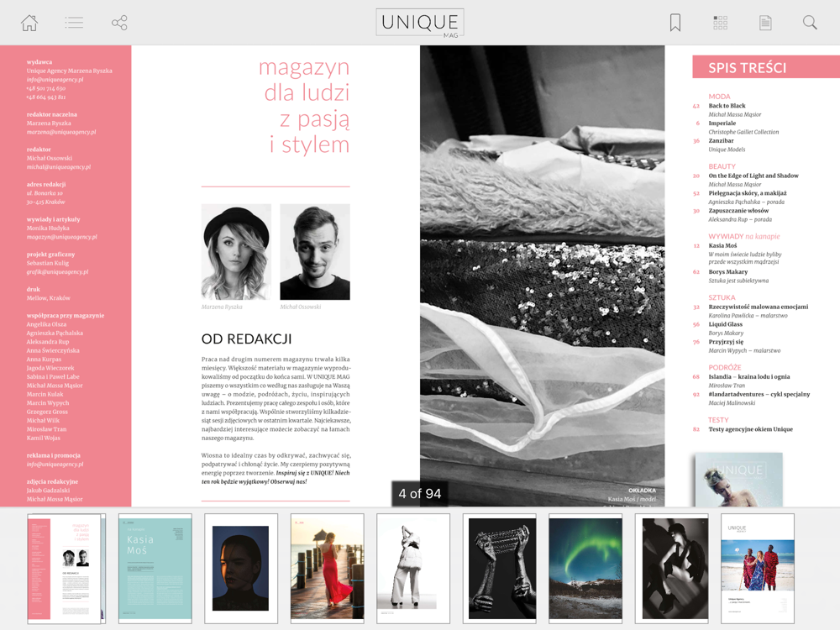Open 'Islandia – kraina lodu i ognia'
Screen dimensions: 840x630
pyautogui.click(x=749, y=376)
